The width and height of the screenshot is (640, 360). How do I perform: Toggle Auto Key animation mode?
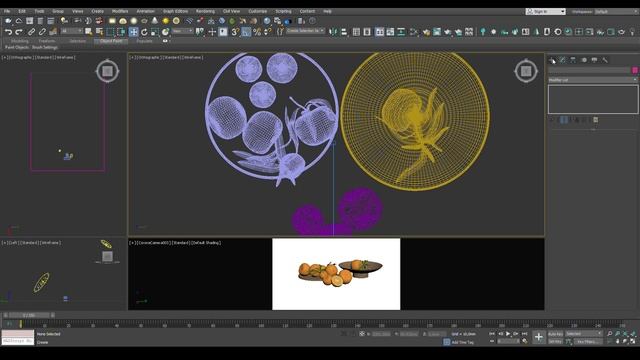click(x=555, y=334)
